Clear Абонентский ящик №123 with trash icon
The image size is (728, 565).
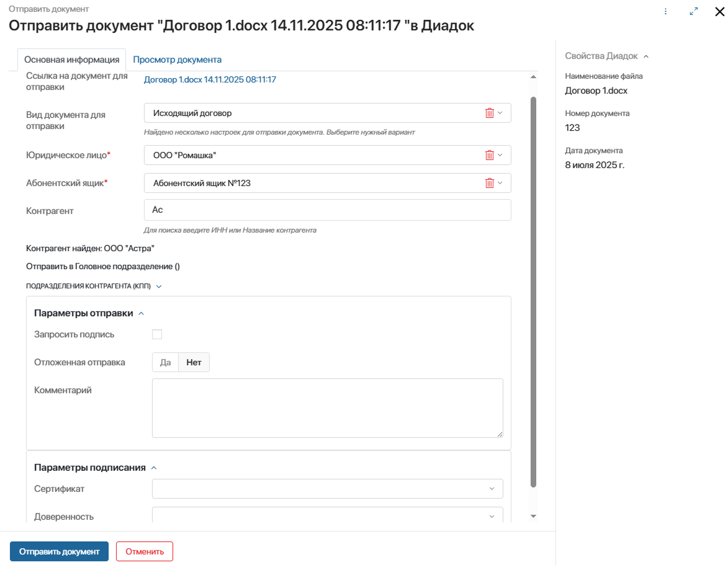489,183
